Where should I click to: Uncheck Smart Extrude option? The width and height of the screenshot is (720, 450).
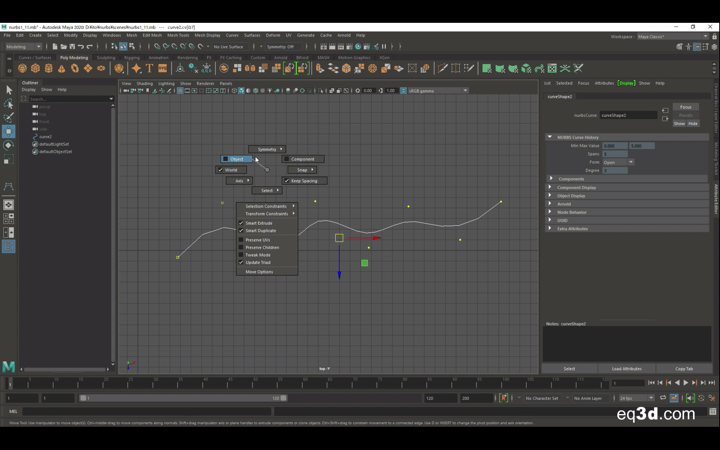coord(242,223)
